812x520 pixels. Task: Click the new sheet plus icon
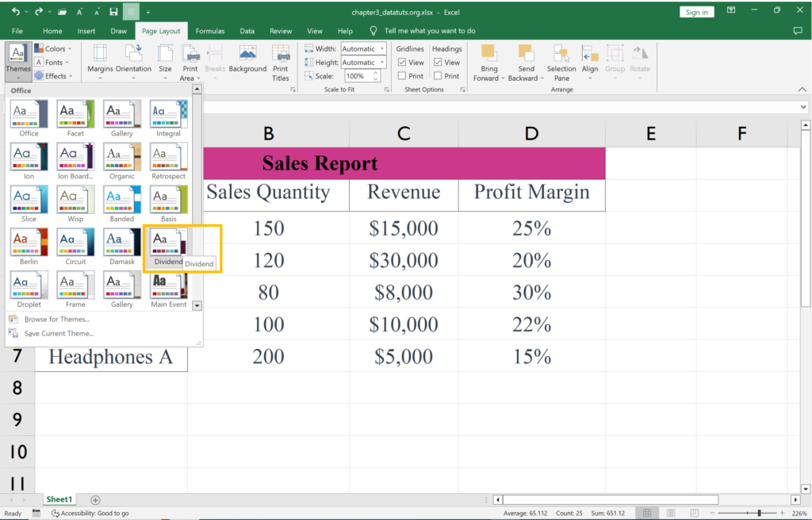click(96, 499)
